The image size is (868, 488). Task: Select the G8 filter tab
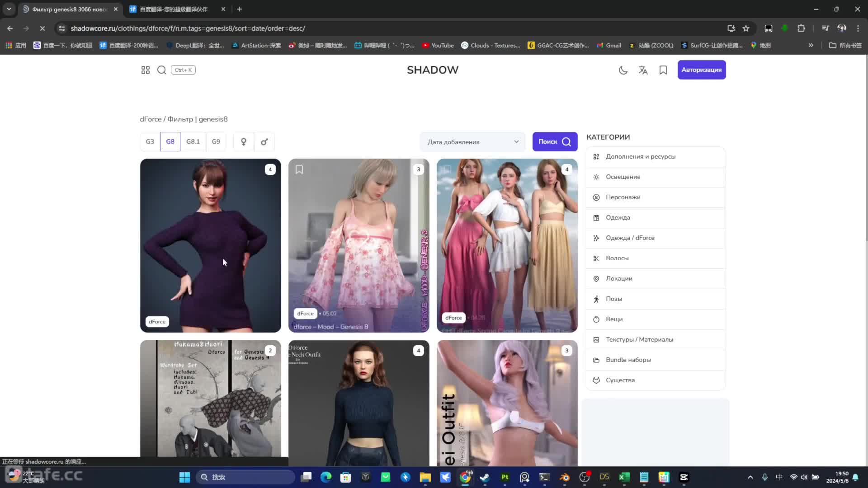pyautogui.click(x=170, y=141)
